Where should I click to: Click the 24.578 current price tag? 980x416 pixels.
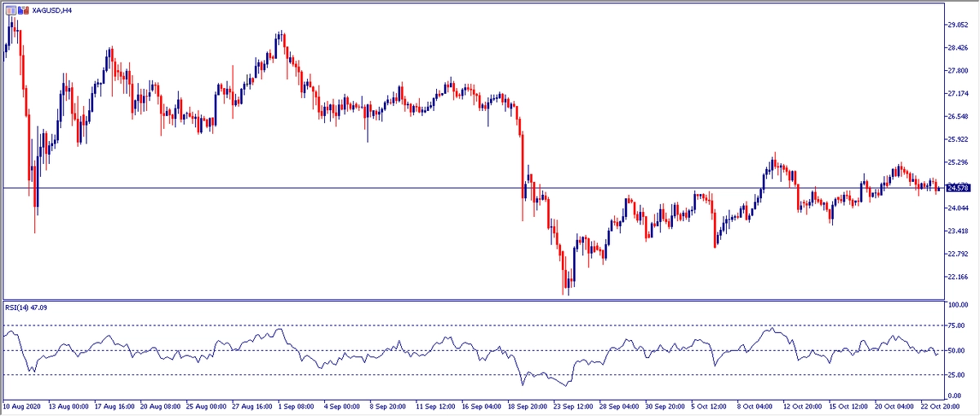click(x=956, y=188)
